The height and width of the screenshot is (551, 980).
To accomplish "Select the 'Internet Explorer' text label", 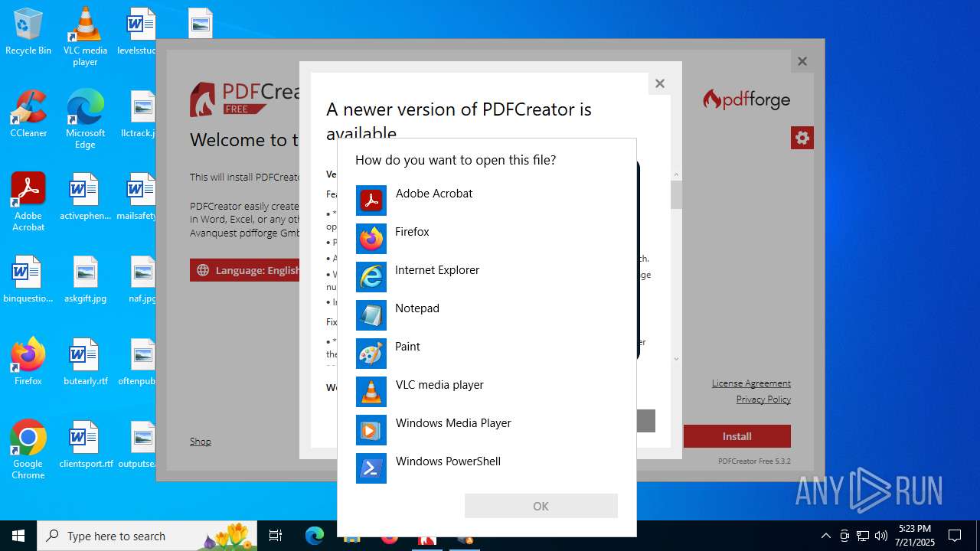I will click(x=437, y=270).
